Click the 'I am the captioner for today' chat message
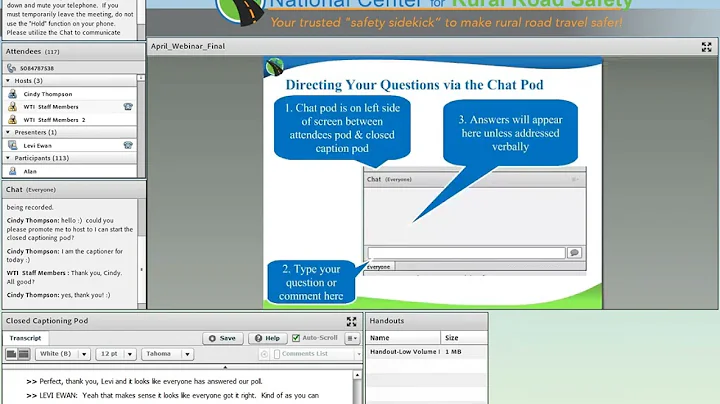This screenshot has width=720, height=404. [x=65, y=256]
